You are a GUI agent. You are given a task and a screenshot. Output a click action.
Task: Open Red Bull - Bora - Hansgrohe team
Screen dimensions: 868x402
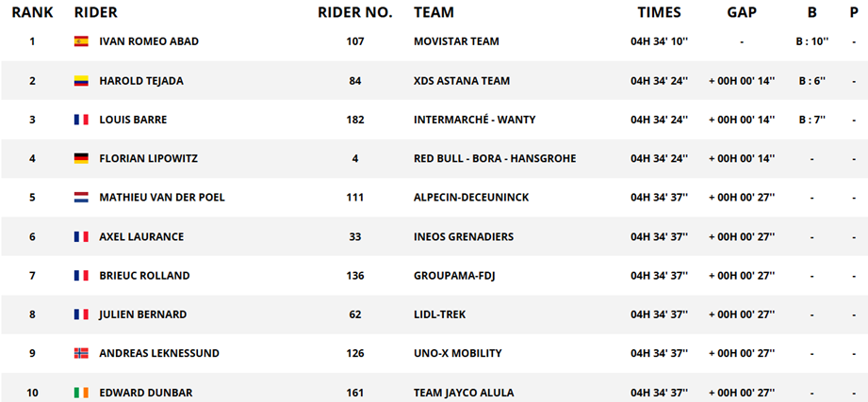pos(495,159)
